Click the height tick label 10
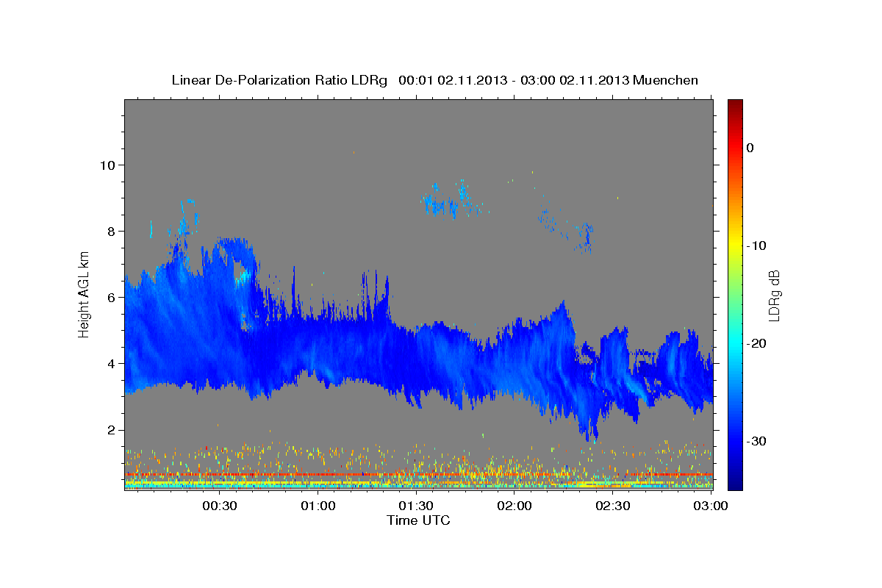882x588 pixels. [x=107, y=165]
